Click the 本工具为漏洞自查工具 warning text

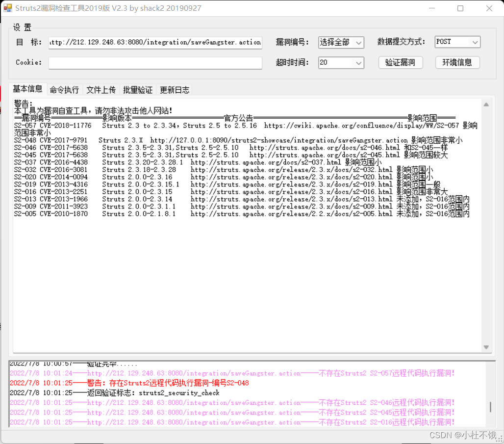93,111
